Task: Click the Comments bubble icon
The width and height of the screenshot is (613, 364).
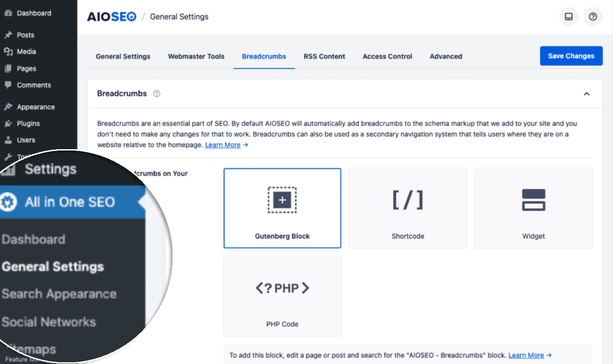Action: (8, 85)
